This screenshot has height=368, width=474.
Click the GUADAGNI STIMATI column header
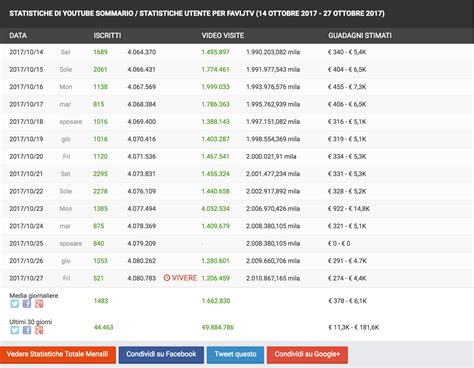tap(360, 36)
